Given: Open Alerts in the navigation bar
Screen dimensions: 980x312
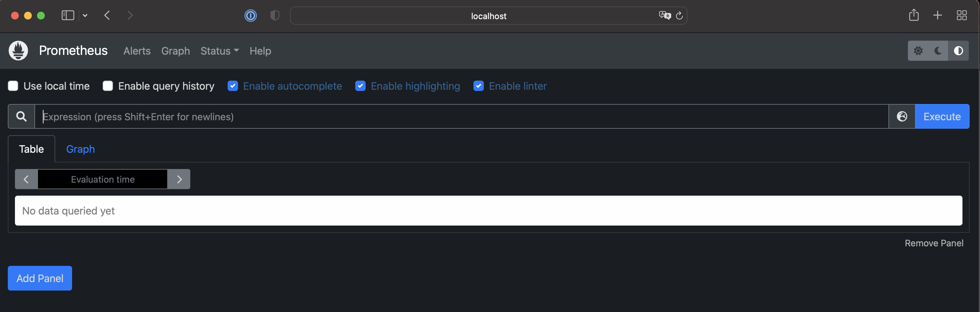Looking at the screenshot, I should click(x=137, y=51).
